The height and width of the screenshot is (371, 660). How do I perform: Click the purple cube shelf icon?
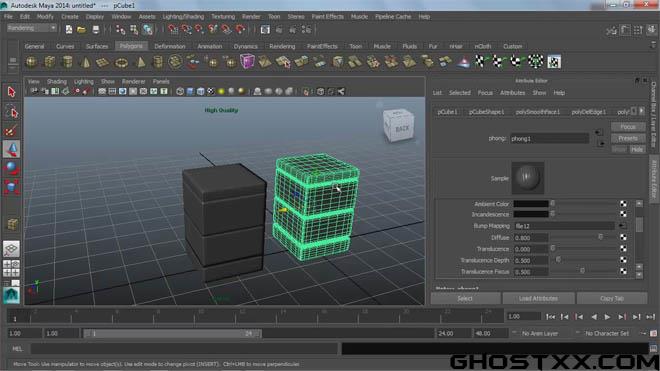click(x=247, y=61)
